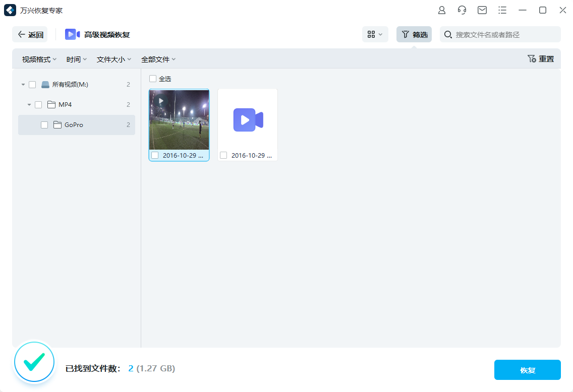Viewport: 573px width, 392px height.
Task: Open the user account icon
Action: pyautogui.click(x=441, y=10)
